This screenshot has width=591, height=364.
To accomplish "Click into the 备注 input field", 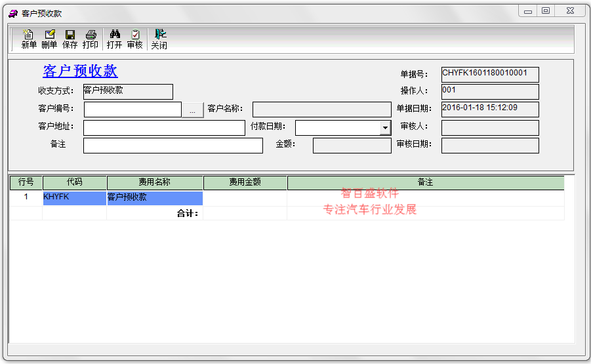I will 173,146.
